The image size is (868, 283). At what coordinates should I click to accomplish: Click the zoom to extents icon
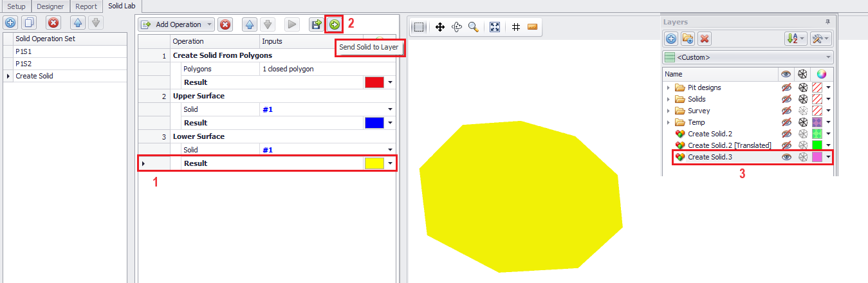494,27
